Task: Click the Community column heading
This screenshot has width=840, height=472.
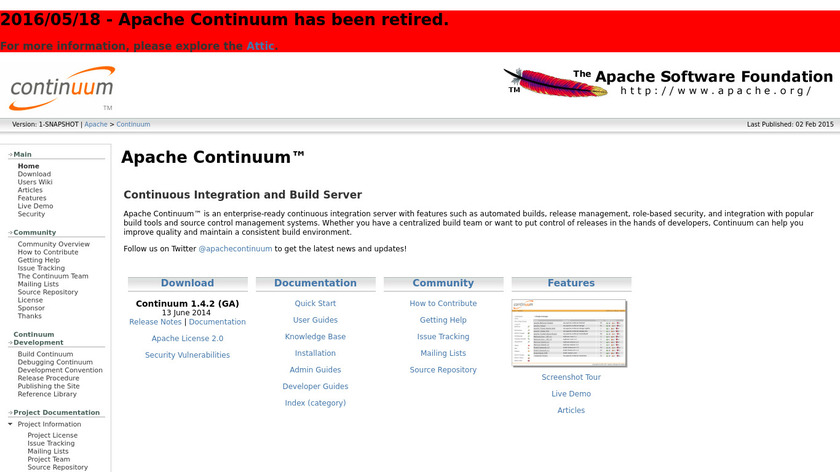Action: pyautogui.click(x=443, y=283)
